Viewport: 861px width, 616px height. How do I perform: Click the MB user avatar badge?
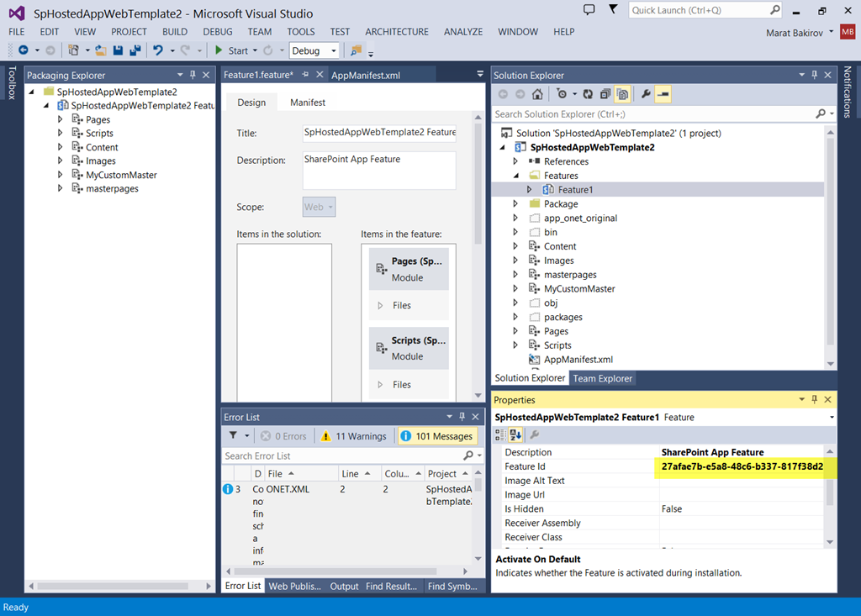(848, 32)
